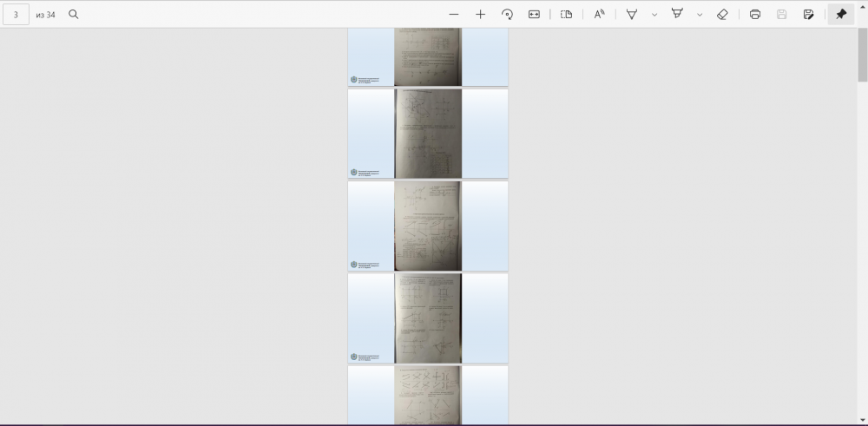Print the PDF document
Image resolution: width=868 pixels, height=426 pixels.
pos(754,14)
